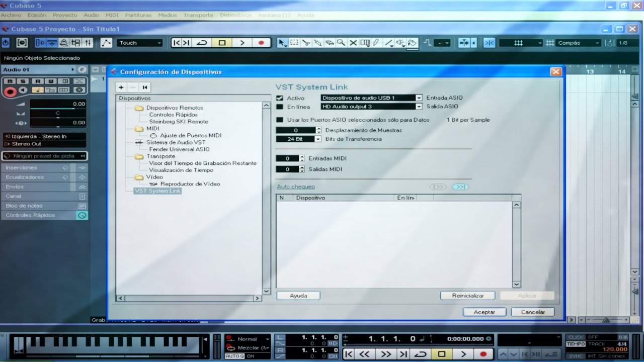The height and width of the screenshot is (362, 644).
Task: Select the Object Selection arrow tool
Action: (283, 43)
